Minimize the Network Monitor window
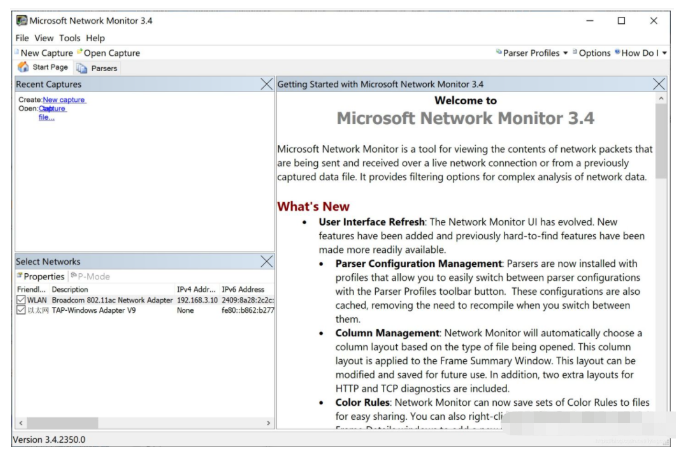The height and width of the screenshot is (452, 676). pyautogui.click(x=590, y=20)
